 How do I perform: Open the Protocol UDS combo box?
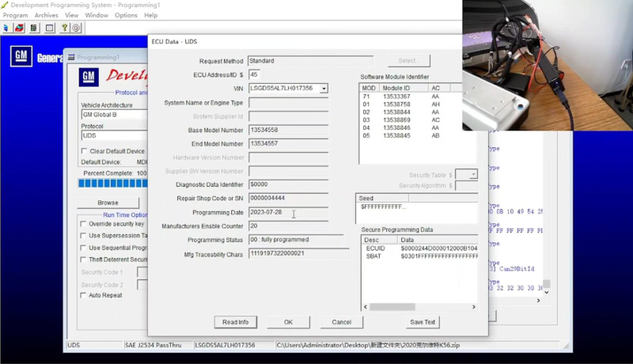[114, 135]
